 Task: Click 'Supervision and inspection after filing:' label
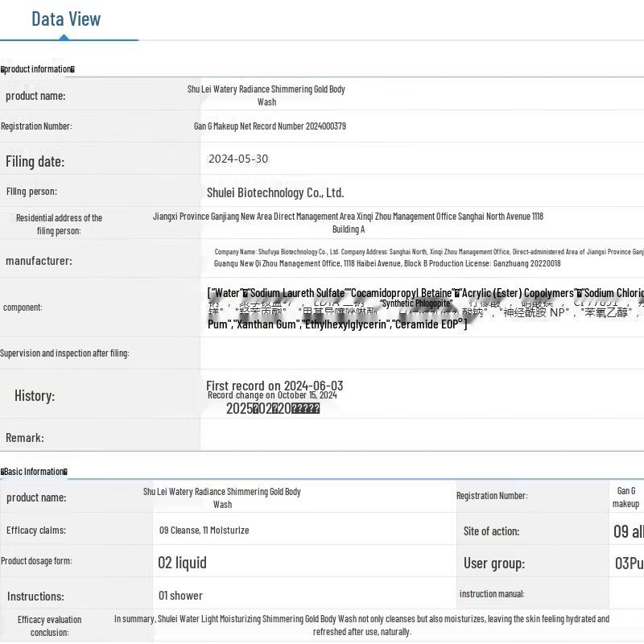tap(64, 353)
